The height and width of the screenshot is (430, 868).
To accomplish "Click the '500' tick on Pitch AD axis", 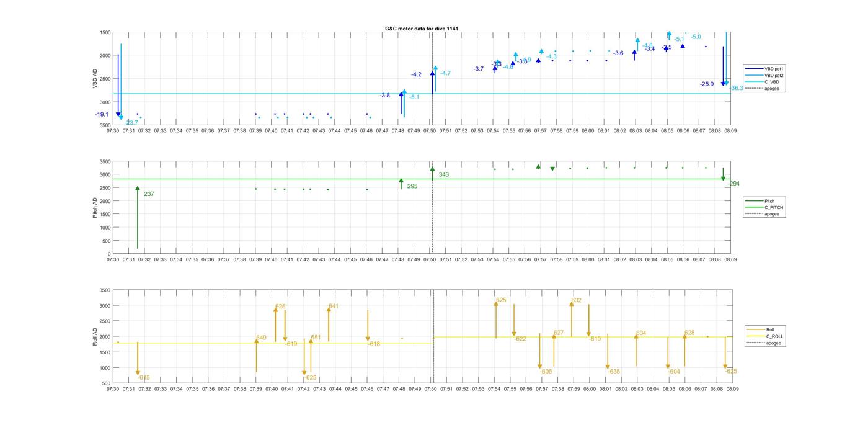I will 107,241.
